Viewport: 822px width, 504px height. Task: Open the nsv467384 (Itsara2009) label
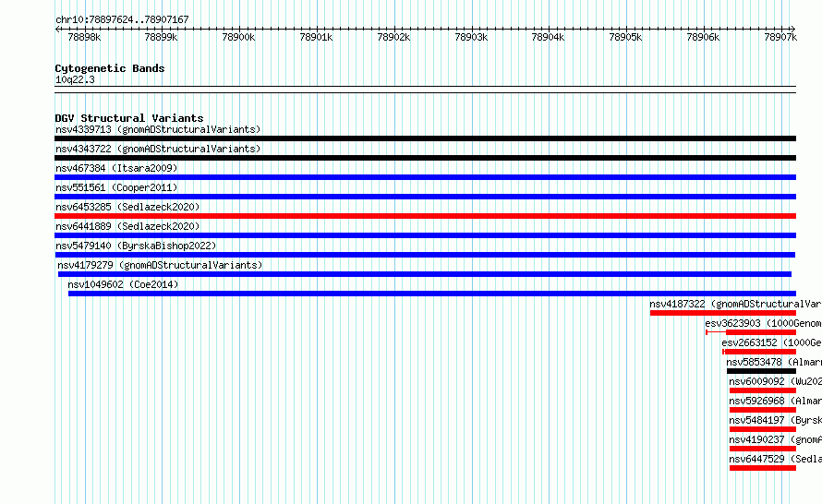coord(116,168)
